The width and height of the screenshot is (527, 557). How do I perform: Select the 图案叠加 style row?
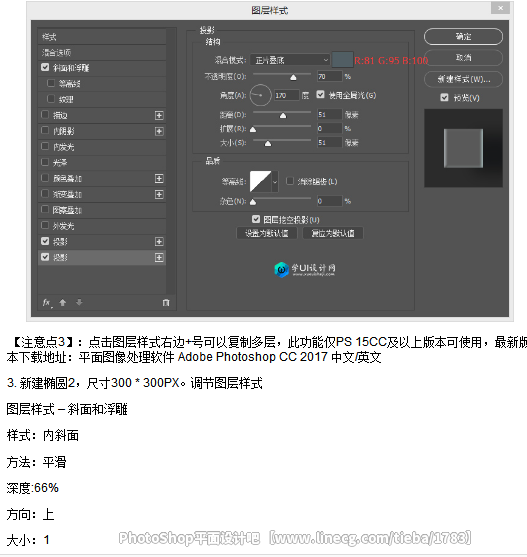102,210
